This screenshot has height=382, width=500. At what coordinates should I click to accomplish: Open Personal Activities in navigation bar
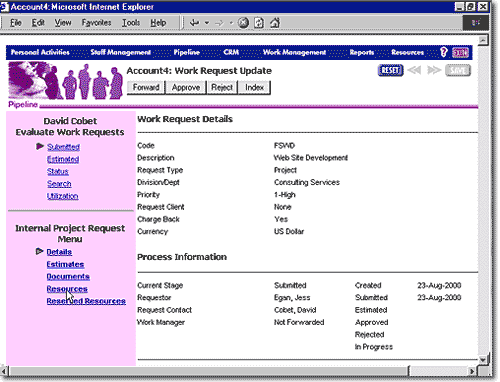point(40,52)
